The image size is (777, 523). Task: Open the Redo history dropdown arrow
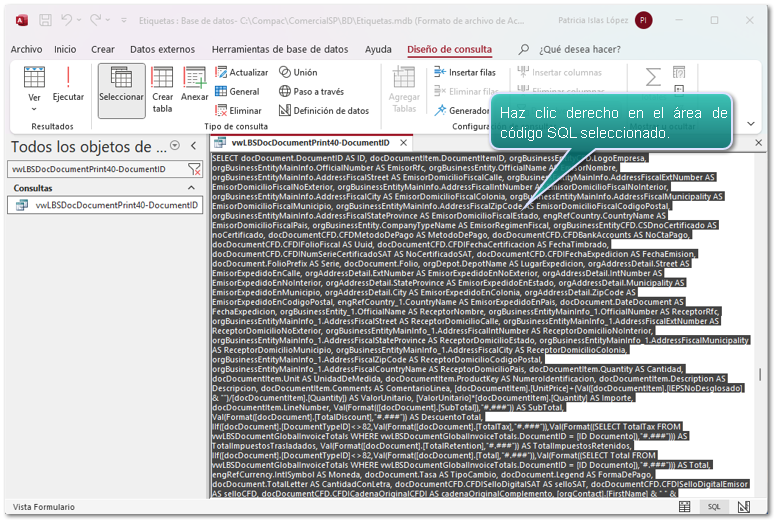pos(108,20)
